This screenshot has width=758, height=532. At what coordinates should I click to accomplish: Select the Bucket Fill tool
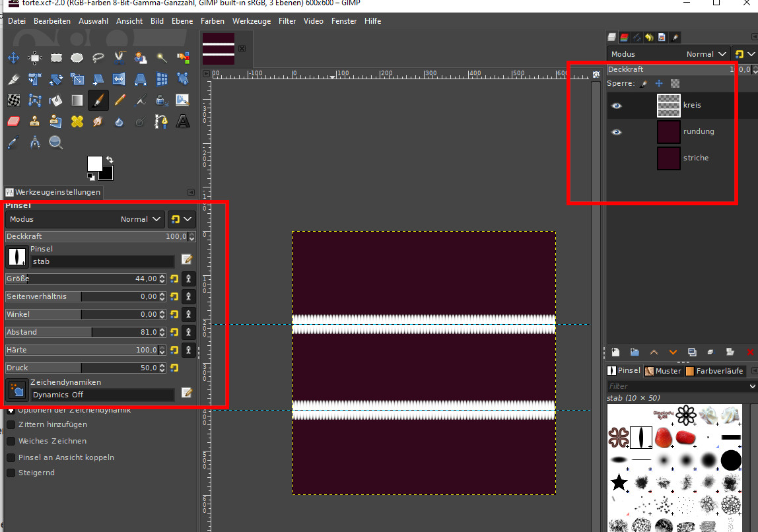(x=56, y=100)
